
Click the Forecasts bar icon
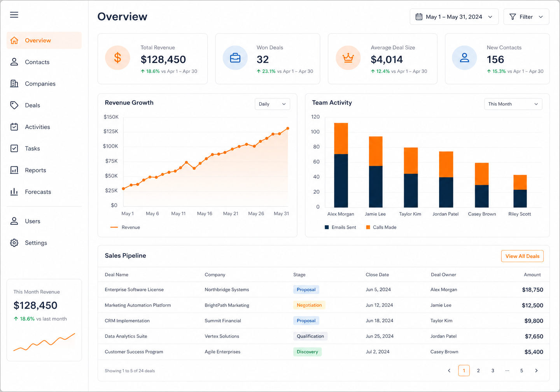14,192
